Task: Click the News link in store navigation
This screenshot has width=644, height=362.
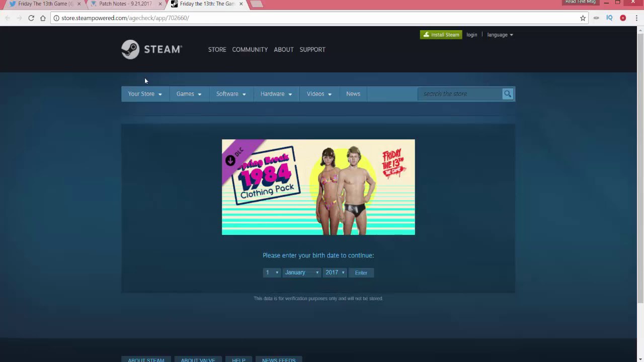Action: tap(353, 94)
